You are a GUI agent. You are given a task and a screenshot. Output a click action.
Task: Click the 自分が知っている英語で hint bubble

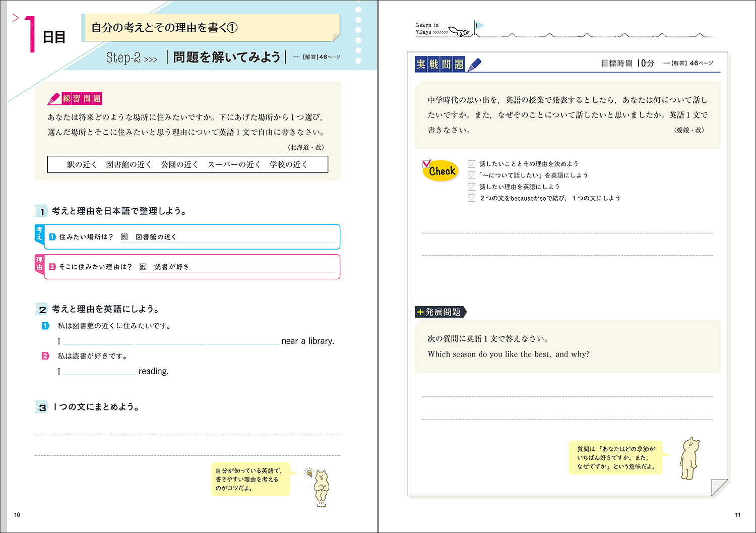click(250, 479)
